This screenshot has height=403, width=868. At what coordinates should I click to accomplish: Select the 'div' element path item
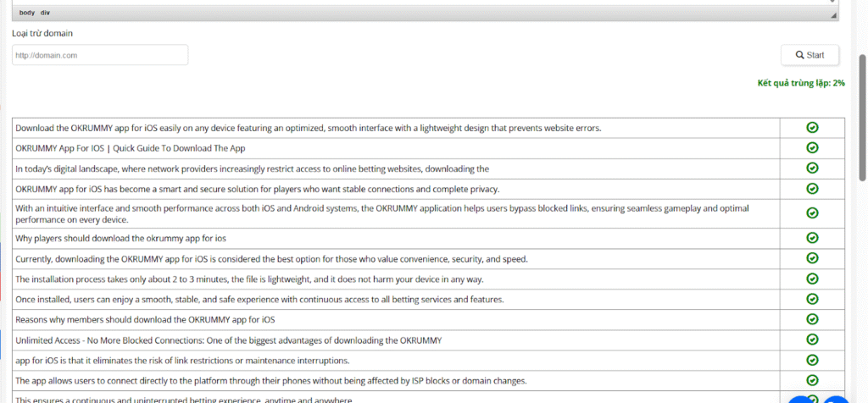tap(45, 13)
